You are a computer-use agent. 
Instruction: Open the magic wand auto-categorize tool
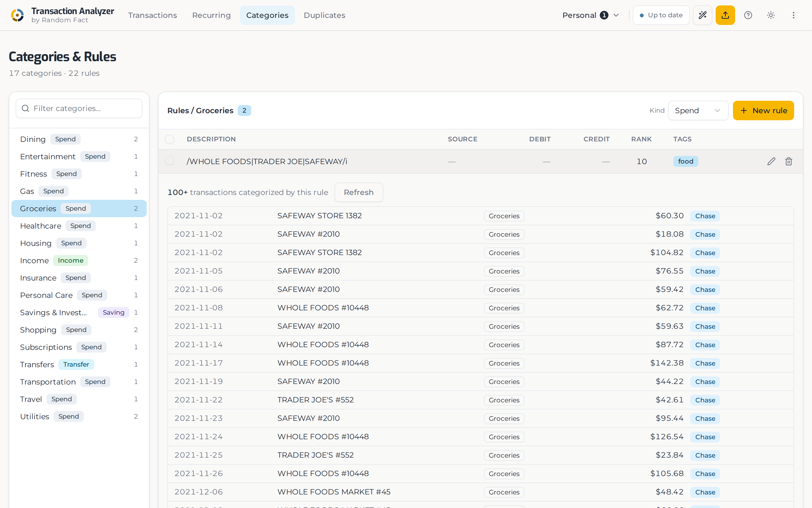pos(703,15)
